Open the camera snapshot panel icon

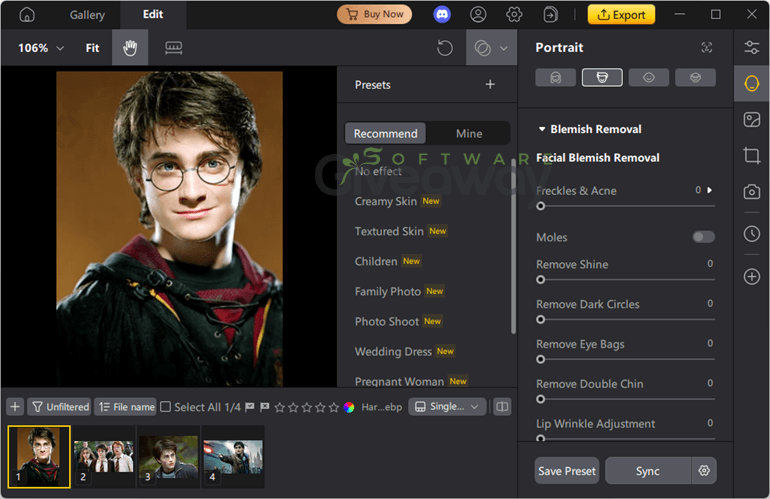click(751, 192)
